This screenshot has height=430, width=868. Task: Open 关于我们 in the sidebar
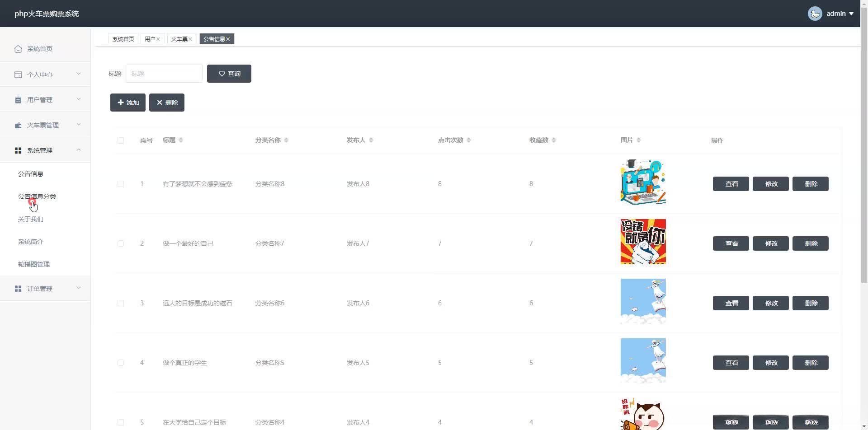pyautogui.click(x=31, y=219)
